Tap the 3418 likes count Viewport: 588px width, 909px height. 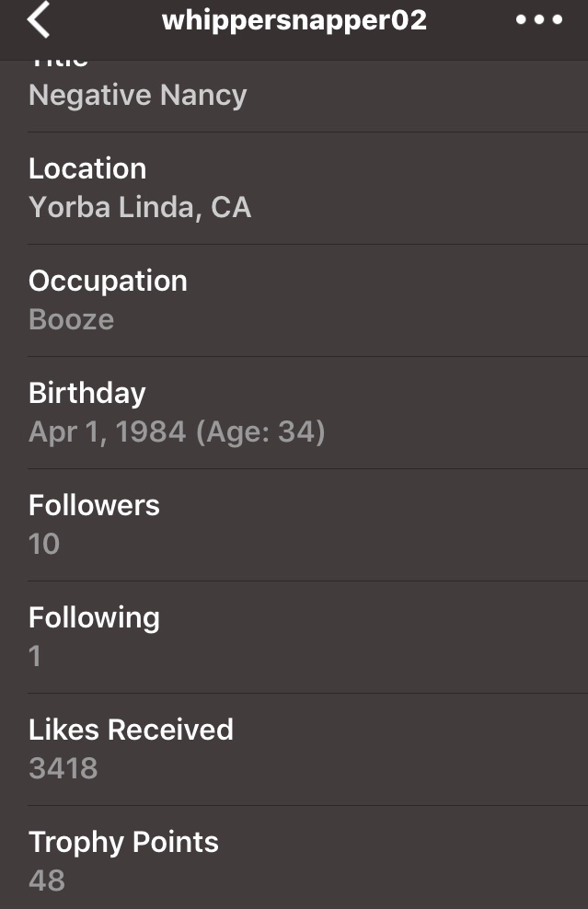pos(63,768)
